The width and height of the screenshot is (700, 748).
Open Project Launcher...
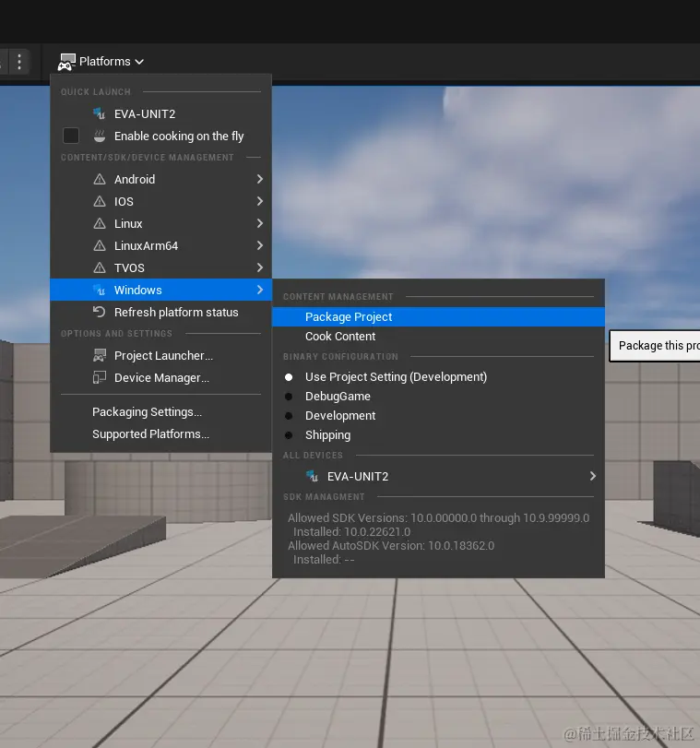coord(160,355)
